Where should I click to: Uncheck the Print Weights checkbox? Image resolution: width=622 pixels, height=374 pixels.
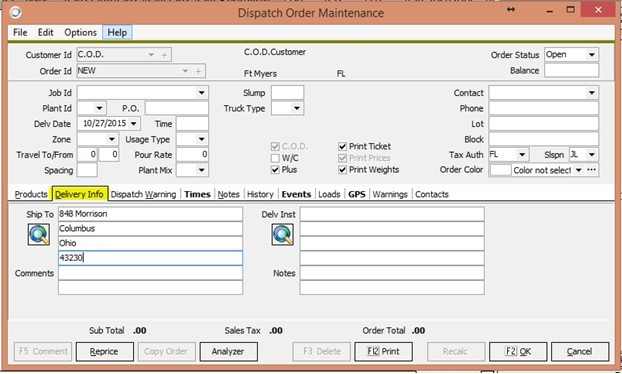pyautogui.click(x=343, y=170)
